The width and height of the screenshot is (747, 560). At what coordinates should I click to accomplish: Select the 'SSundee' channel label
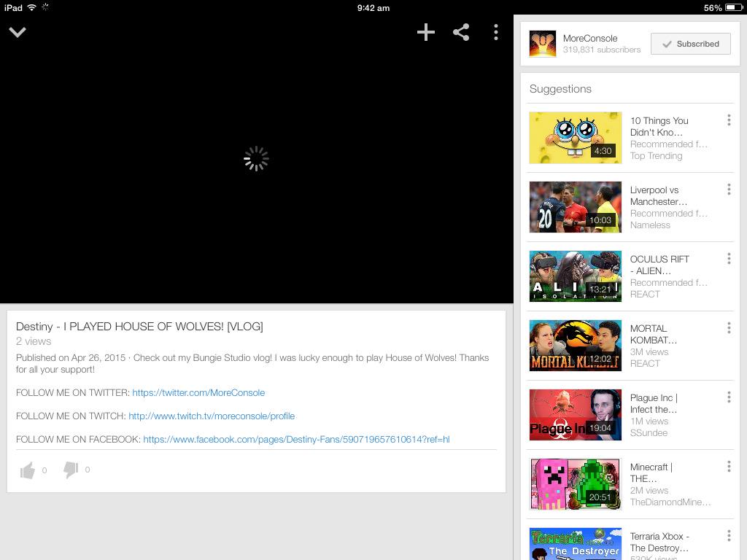(x=649, y=433)
